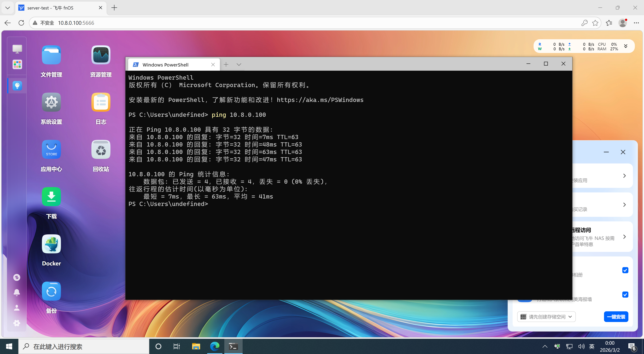
Task: Open the 下载 download app
Action: pos(51,197)
